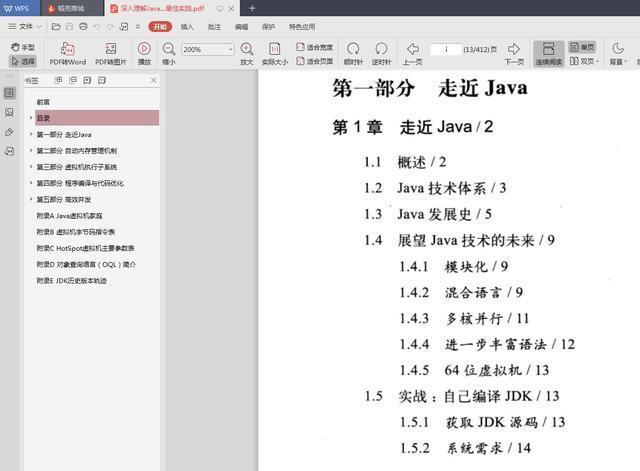640x471 pixels.
Task: Select the 前言 bookmark
Action: (43, 102)
